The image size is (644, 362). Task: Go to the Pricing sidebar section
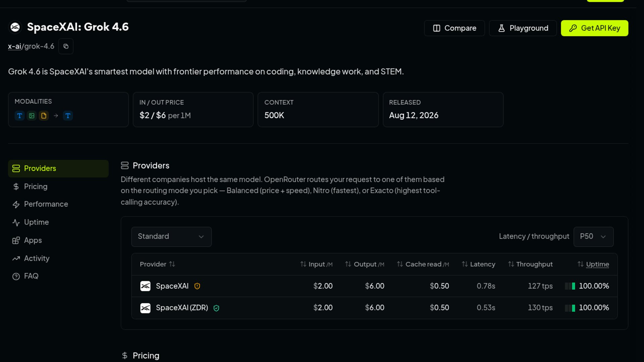(58, 187)
